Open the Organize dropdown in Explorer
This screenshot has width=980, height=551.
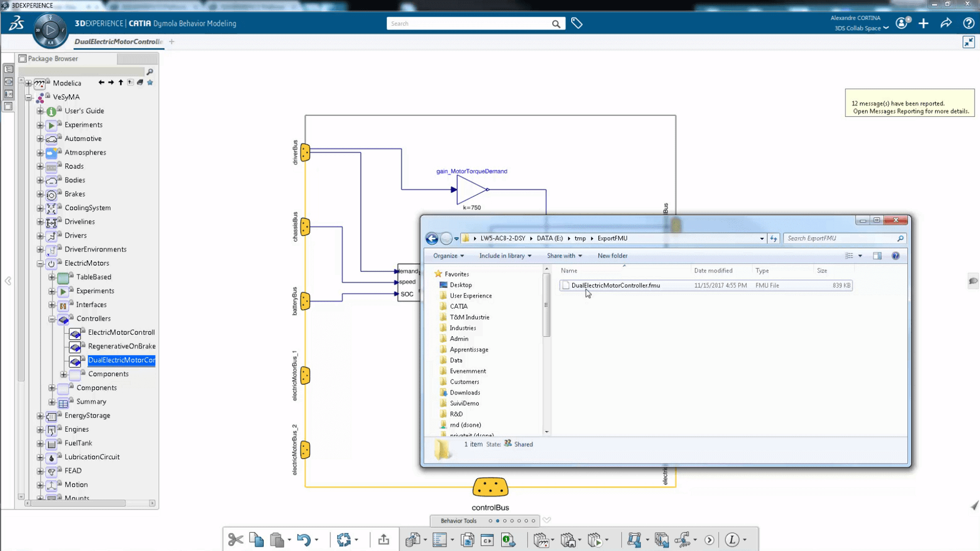click(448, 256)
